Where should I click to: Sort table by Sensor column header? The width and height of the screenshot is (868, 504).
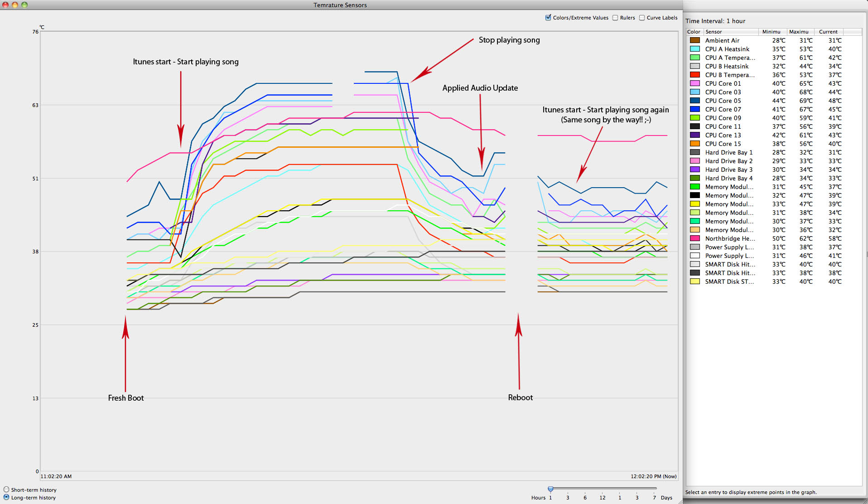click(x=731, y=32)
